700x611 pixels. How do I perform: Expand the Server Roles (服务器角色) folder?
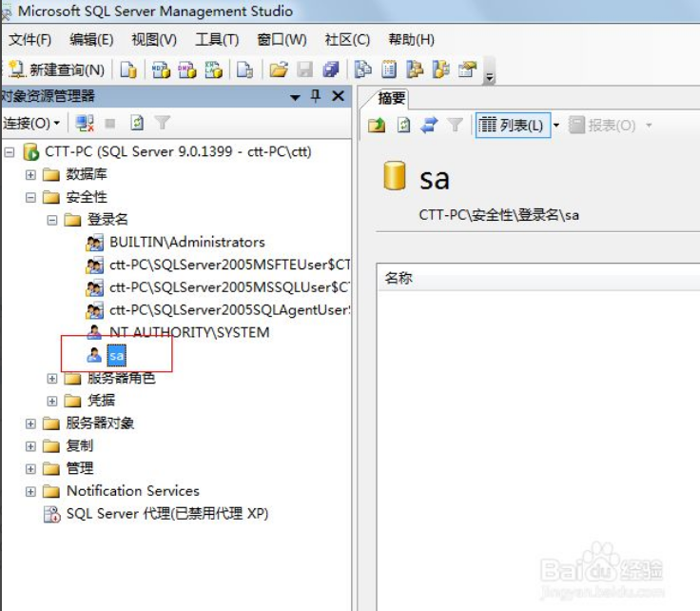(x=52, y=379)
